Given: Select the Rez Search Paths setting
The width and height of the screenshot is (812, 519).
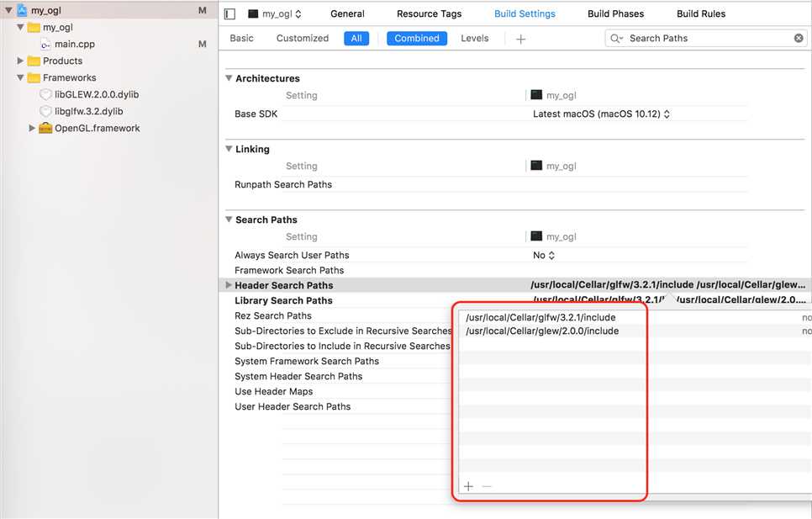Looking at the screenshot, I should pyautogui.click(x=273, y=315).
